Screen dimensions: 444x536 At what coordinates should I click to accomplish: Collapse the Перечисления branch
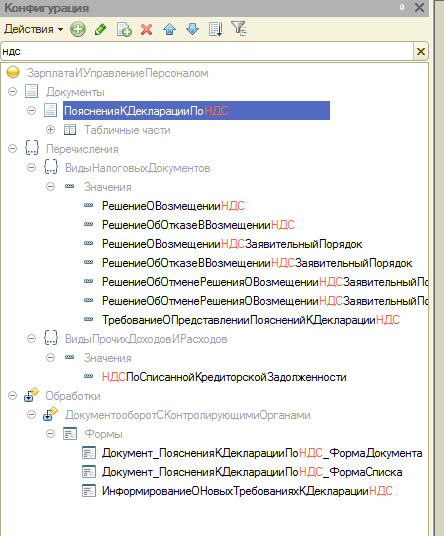(13, 149)
